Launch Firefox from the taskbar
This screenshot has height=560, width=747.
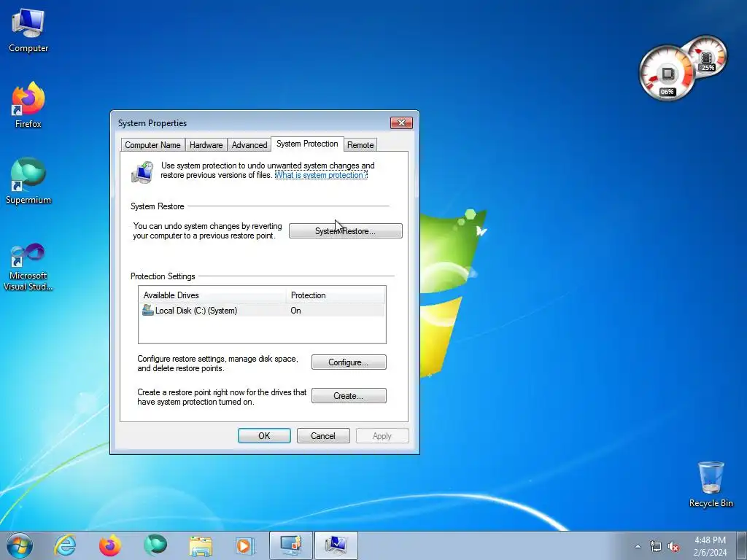pos(110,545)
